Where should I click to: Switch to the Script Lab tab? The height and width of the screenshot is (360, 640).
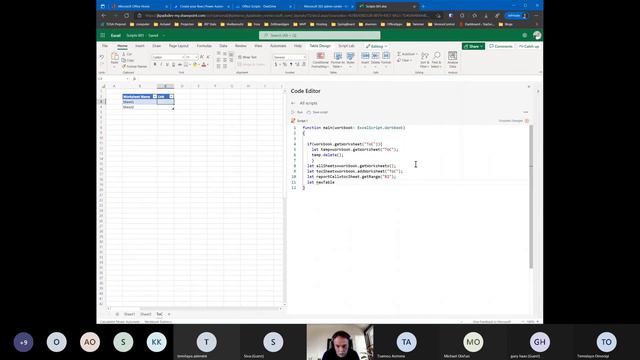click(346, 46)
